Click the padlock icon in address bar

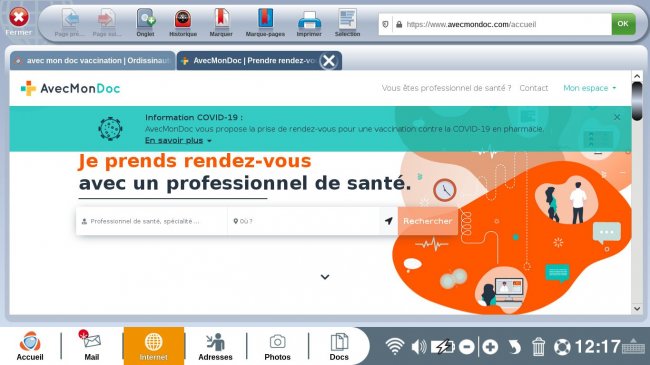coord(399,24)
